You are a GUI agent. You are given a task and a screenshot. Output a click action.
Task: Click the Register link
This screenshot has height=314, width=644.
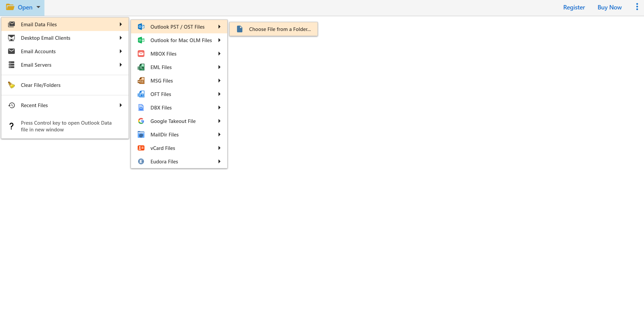tap(574, 7)
